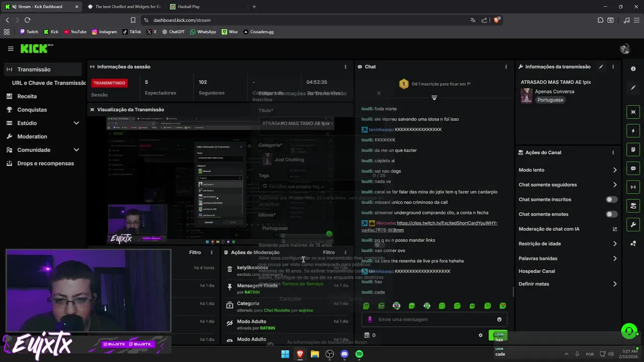Image resolution: width=644 pixels, height=362 pixels.
Task: Open Chat panel three-dot menu
Action: coord(506,66)
